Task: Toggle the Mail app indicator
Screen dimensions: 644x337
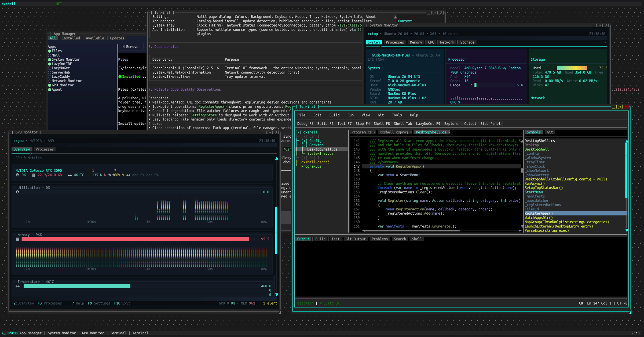Action: point(50,55)
